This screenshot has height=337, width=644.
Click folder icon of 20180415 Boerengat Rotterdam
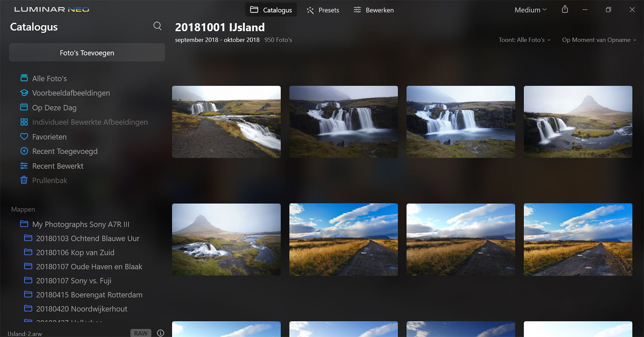point(28,294)
